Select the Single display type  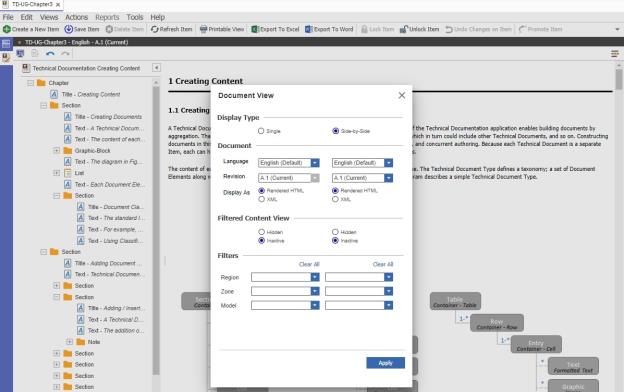[x=261, y=131]
